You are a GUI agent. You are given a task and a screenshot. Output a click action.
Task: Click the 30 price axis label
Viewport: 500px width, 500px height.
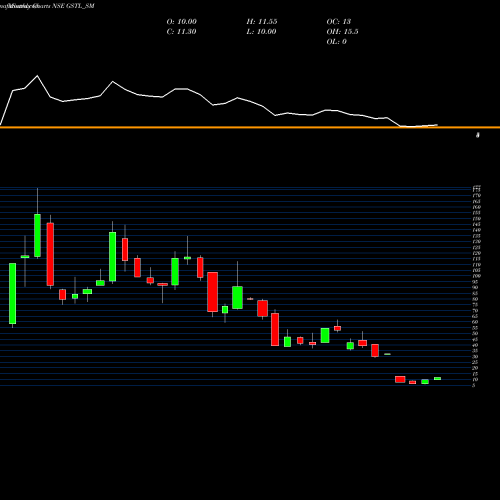click(475, 357)
